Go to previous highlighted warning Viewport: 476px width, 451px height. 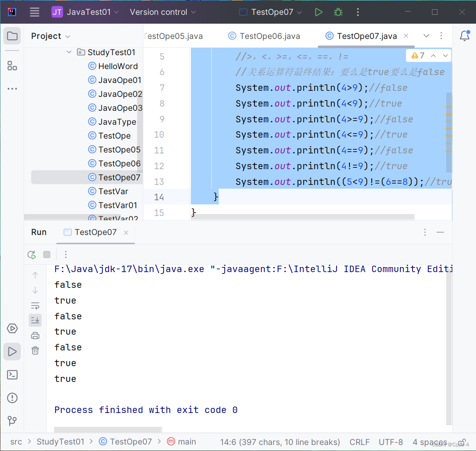tap(433, 56)
